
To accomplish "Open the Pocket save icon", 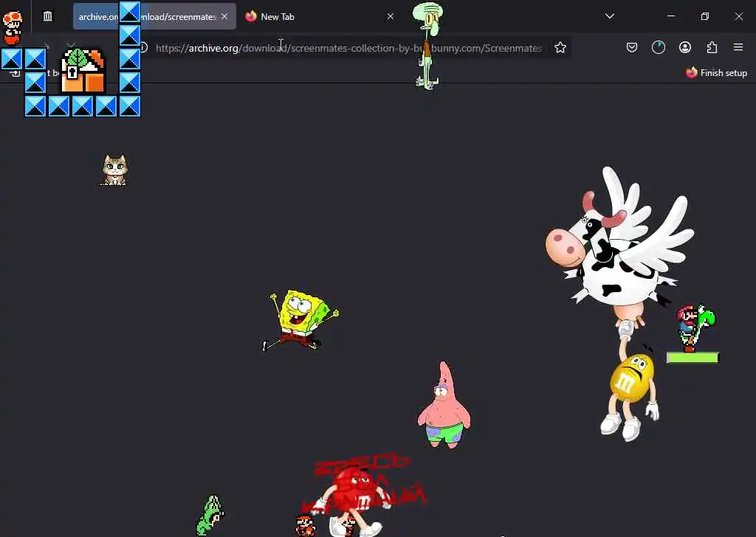I will [x=632, y=47].
